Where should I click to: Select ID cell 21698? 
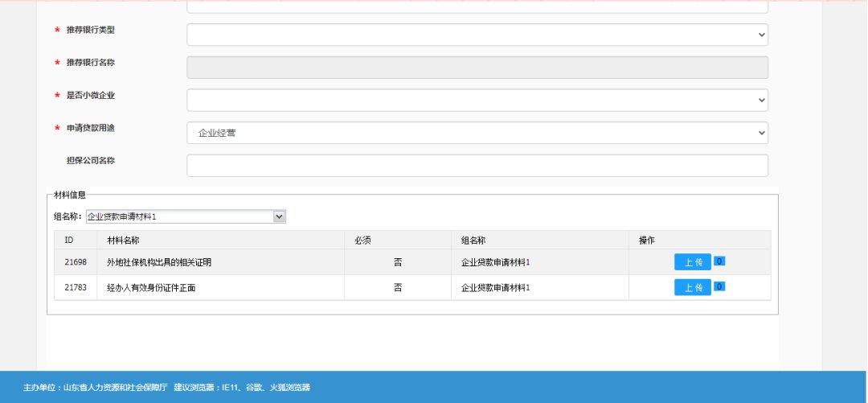tap(76, 262)
